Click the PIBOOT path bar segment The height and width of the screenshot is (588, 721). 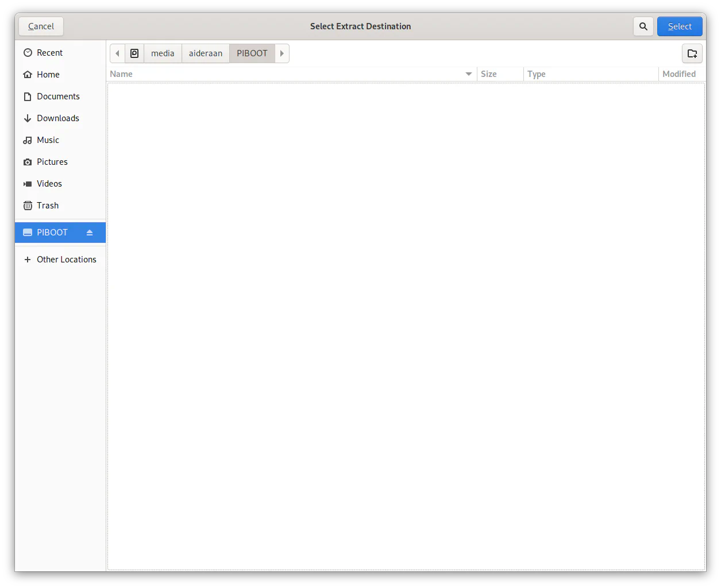coord(252,53)
